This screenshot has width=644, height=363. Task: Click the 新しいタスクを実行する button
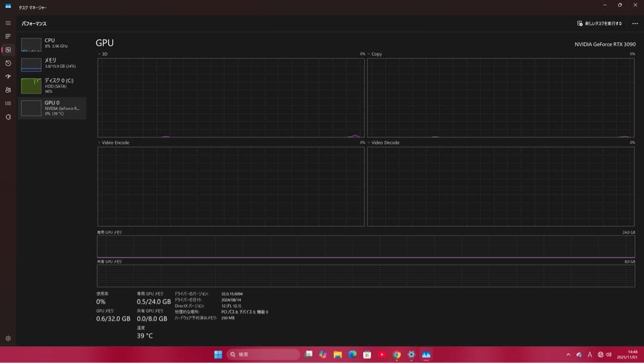point(600,23)
